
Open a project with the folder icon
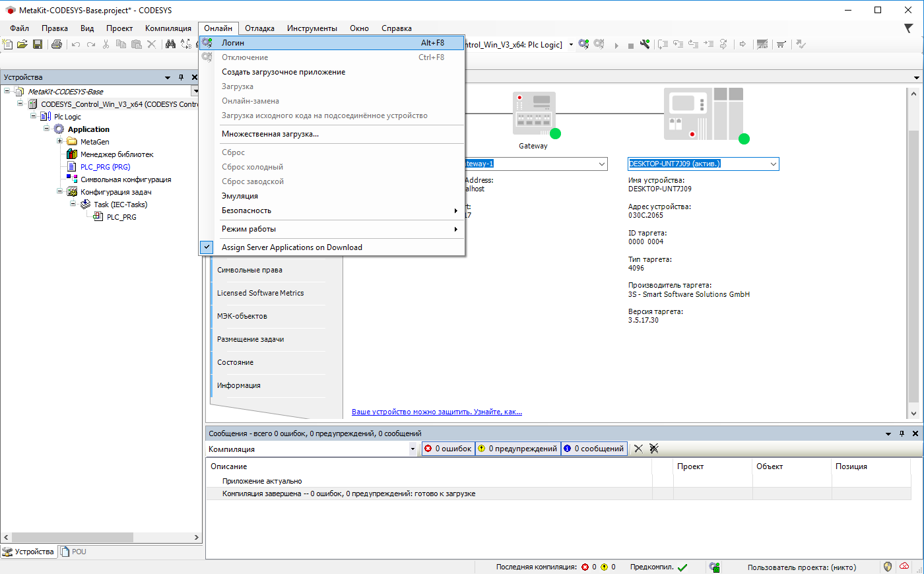point(22,44)
